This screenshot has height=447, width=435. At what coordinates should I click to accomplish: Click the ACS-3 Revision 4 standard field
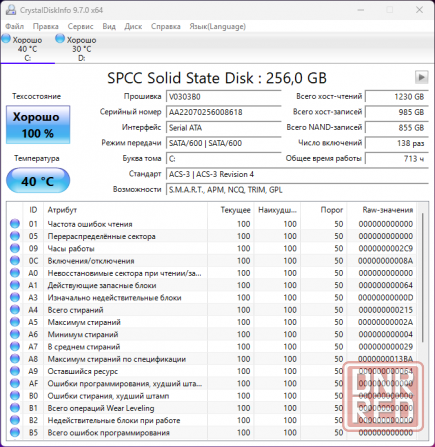[x=297, y=174]
